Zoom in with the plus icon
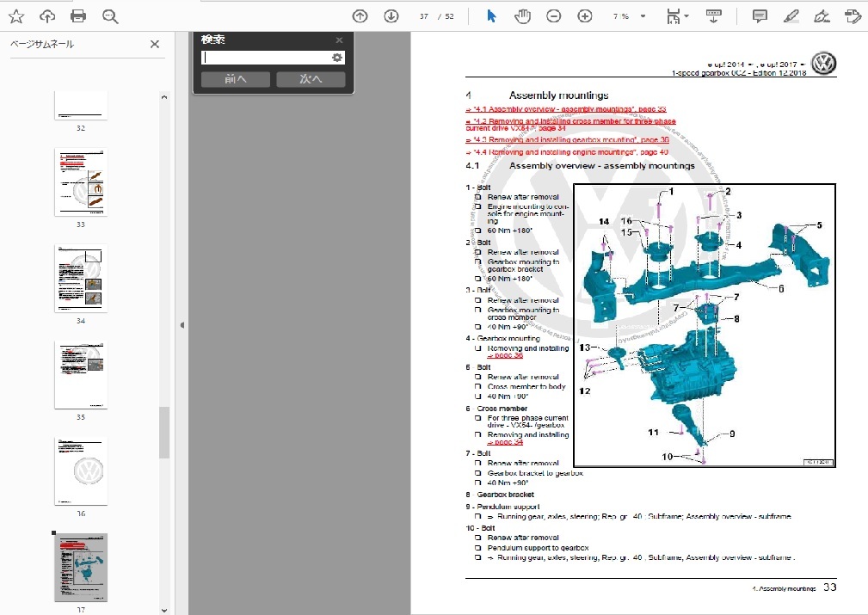 tap(585, 16)
